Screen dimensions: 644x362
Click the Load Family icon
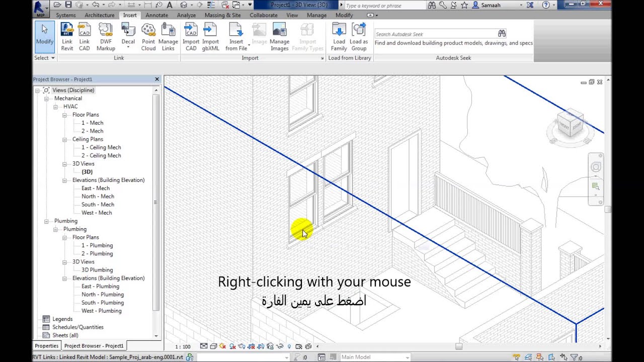point(339,37)
